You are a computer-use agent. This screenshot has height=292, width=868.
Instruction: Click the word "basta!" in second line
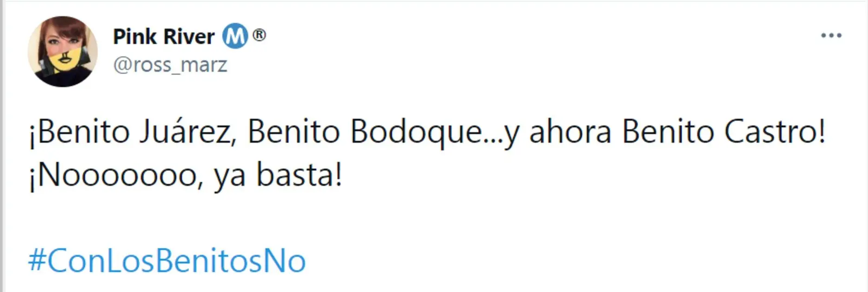pos(299,176)
